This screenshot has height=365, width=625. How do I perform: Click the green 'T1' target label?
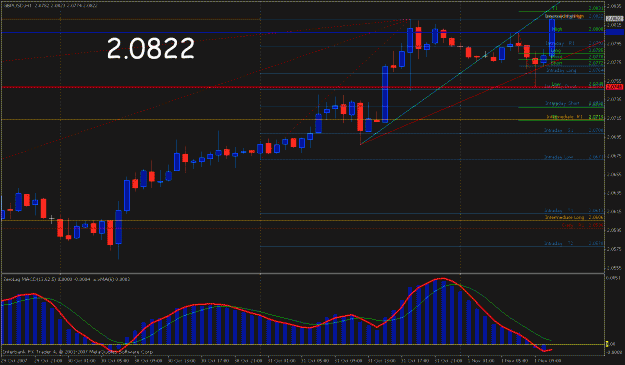click(x=555, y=8)
